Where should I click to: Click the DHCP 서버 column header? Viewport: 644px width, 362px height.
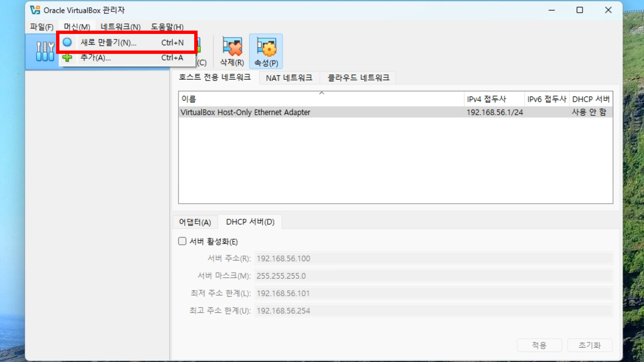click(591, 99)
